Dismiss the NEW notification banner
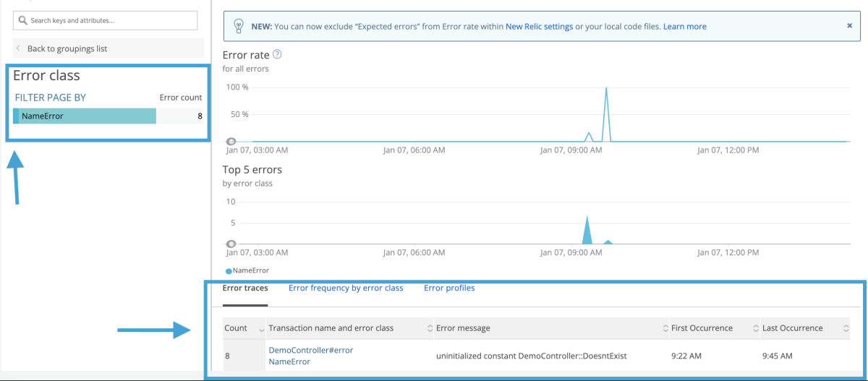Screen dimensions: 868x381 [849, 25]
